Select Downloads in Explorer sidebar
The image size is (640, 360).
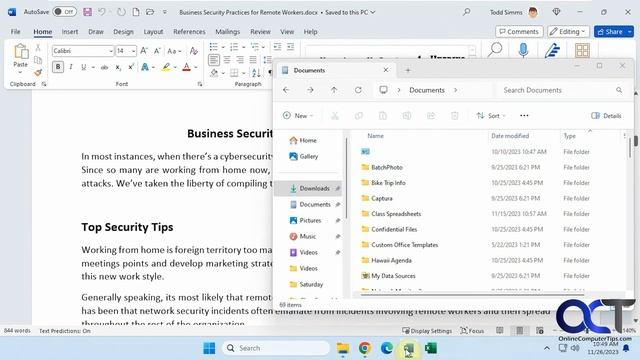pyautogui.click(x=309, y=189)
